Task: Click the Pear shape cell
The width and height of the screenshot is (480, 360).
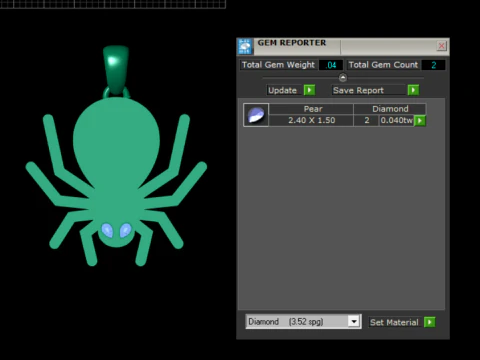Action: tap(311, 109)
